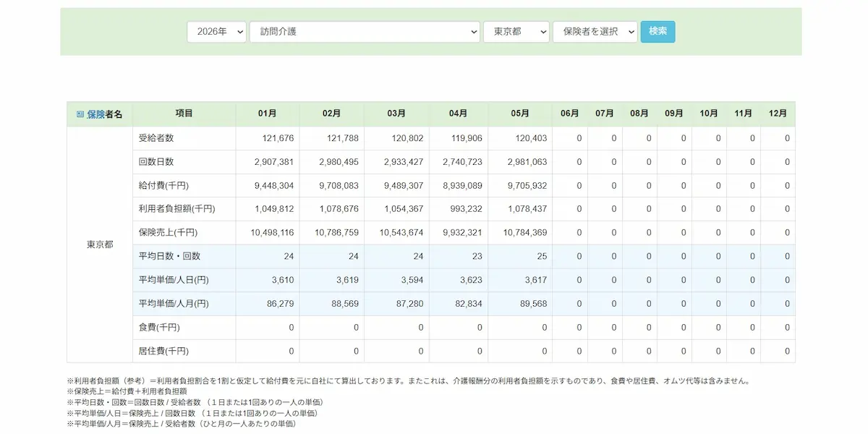
Task: Click the value 82,834 in 平均単価/人月
Action: coord(469,304)
